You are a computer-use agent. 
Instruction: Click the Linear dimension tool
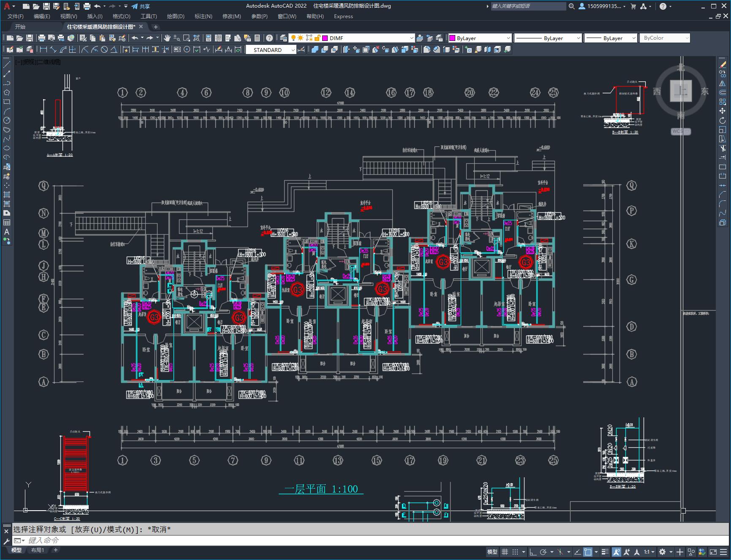[43, 49]
